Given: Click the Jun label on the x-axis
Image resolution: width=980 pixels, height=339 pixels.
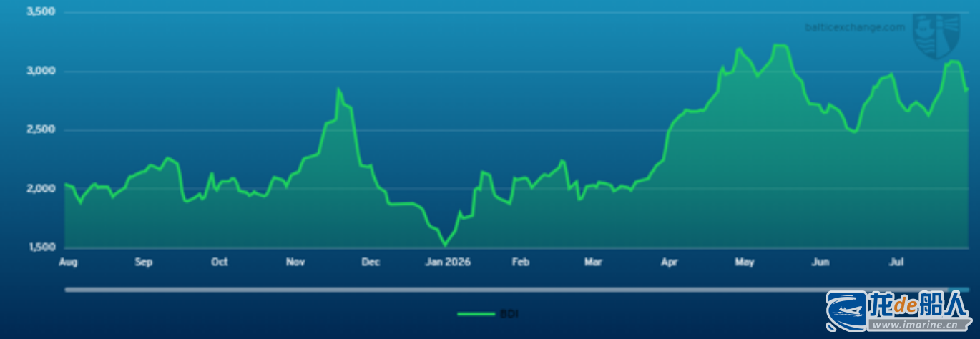Looking at the screenshot, I should coord(820,262).
